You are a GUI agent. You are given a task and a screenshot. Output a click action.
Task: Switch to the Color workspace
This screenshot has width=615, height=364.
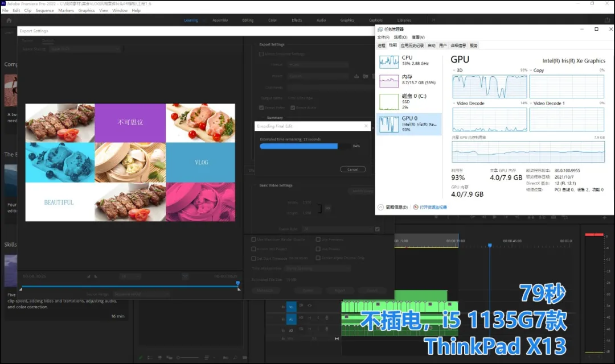click(x=273, y=20)
